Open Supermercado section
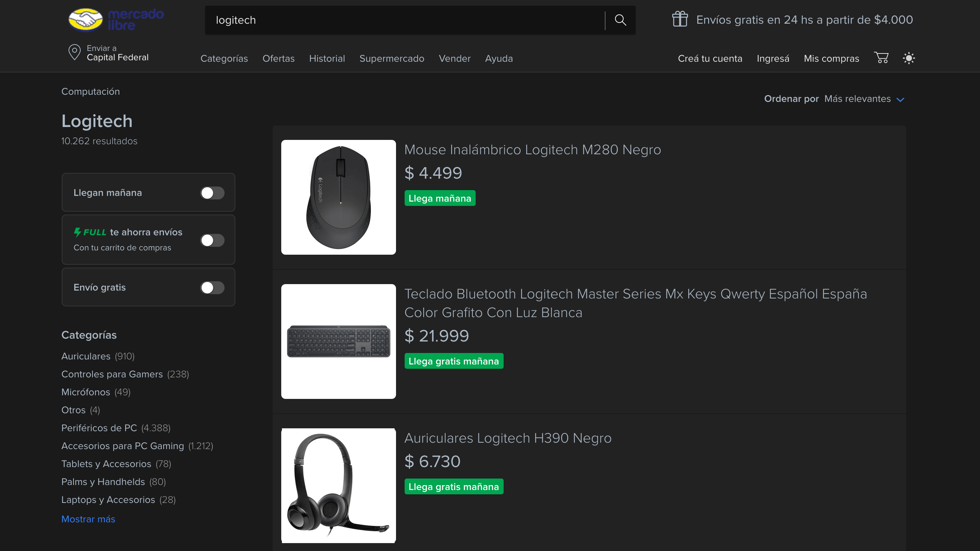Image resolution: width=980 pixels, height=551 pixels. pos(392,58)
